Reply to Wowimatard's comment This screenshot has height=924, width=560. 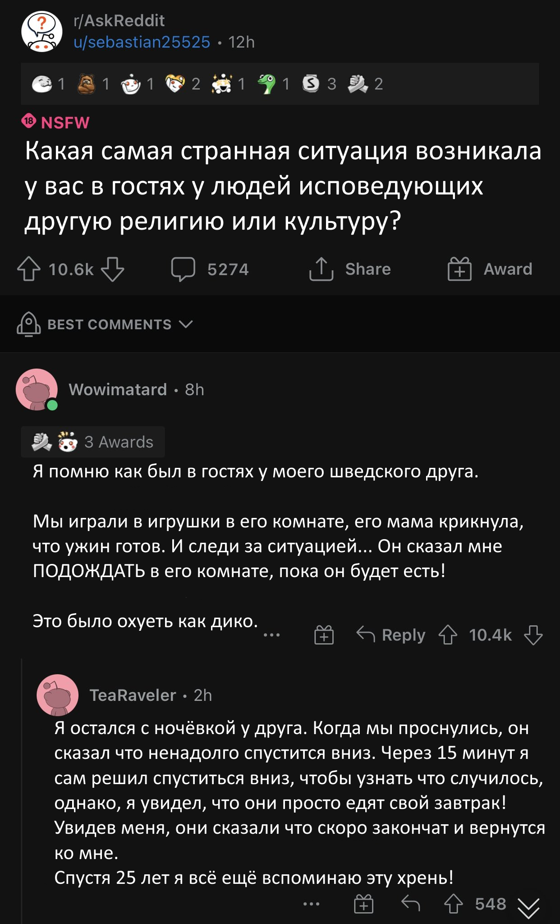pyautogui.click(x=390, y=635)
